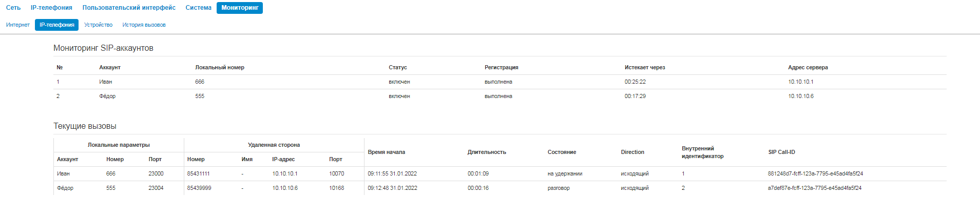Open the Интернет monitoring sub-tab
This screenshot has width=980, height=214.
(18, 25)
